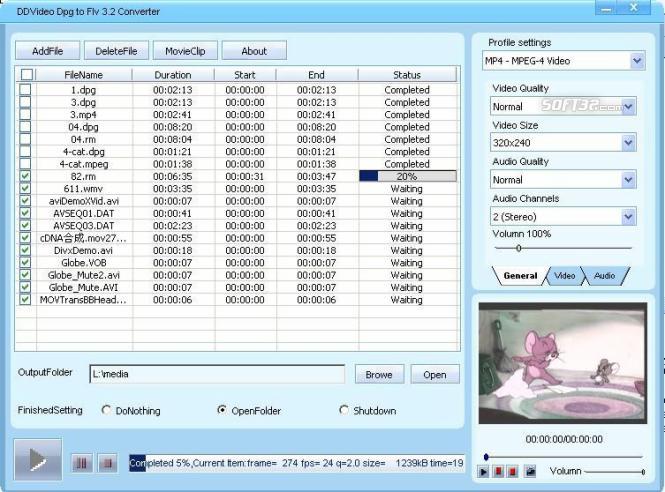This screenshot has width=665, height=492.
Task: Click the MovieClip button
Action: coord(185,51)
